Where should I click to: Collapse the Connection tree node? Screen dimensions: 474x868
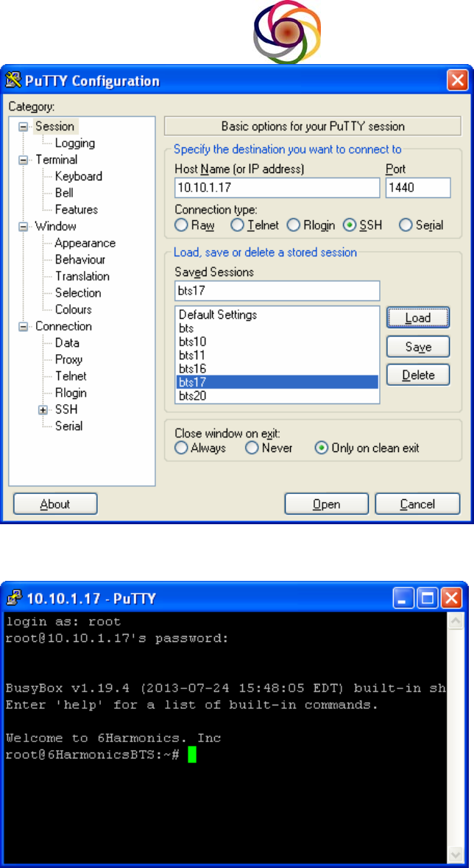pyautogui.click(x=23, y=327)
